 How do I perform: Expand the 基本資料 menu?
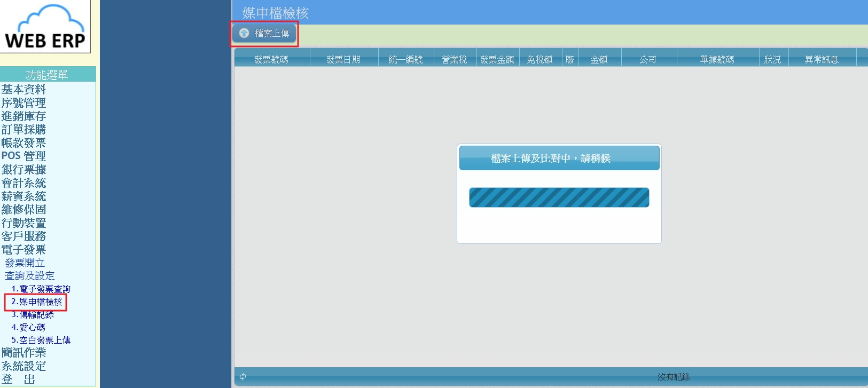[24, 90]
